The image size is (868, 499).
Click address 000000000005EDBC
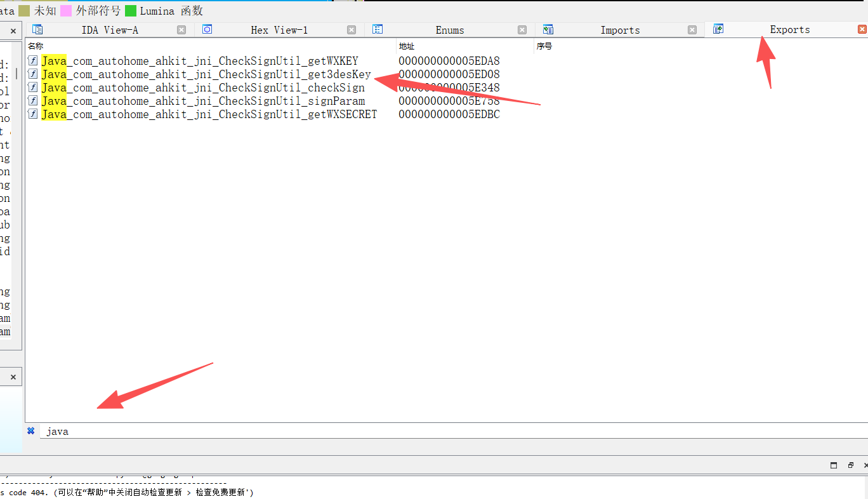click(x=449, y=114)
